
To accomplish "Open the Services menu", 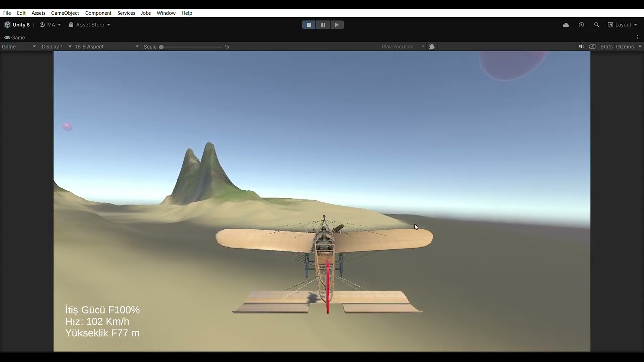I will [126, 13].
